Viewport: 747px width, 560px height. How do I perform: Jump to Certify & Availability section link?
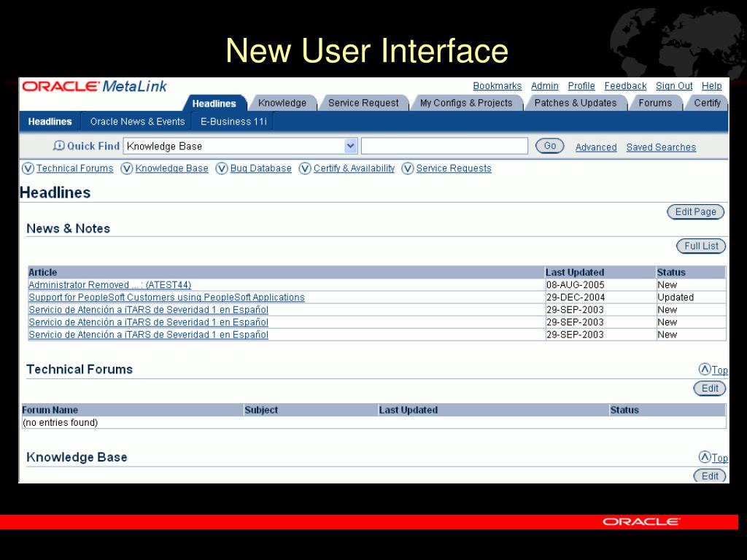click(354, 168)
